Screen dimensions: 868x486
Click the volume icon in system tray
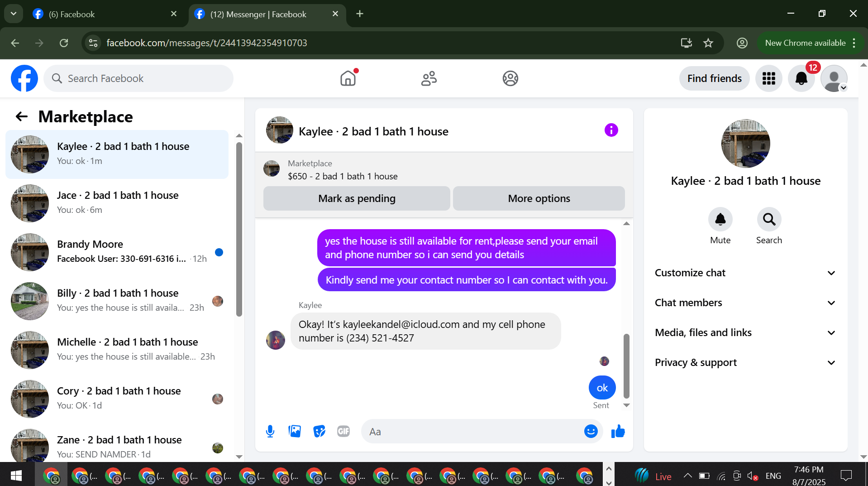point(752,476)
